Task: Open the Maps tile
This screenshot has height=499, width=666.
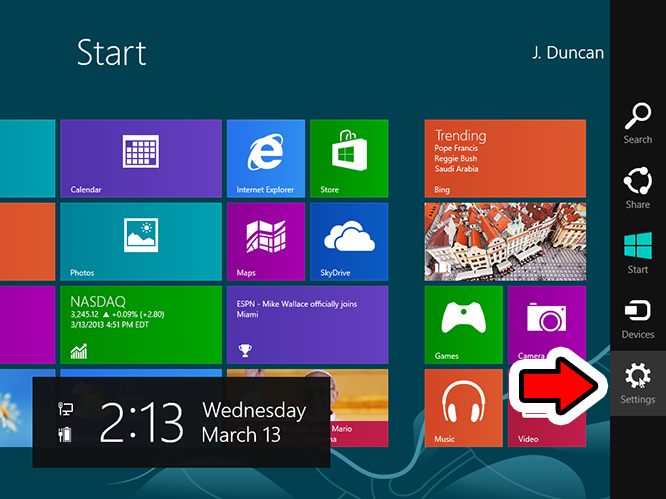Action: [266, 242]
